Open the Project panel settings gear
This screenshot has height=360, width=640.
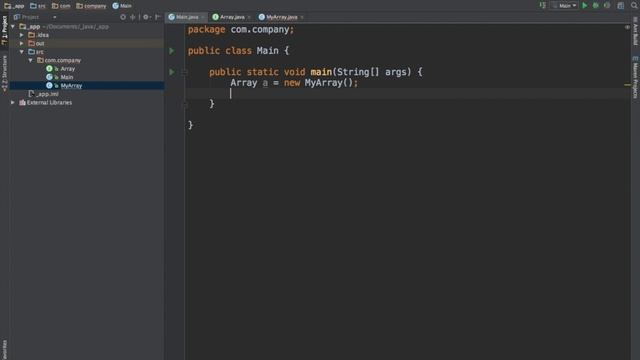coord(146,17)
